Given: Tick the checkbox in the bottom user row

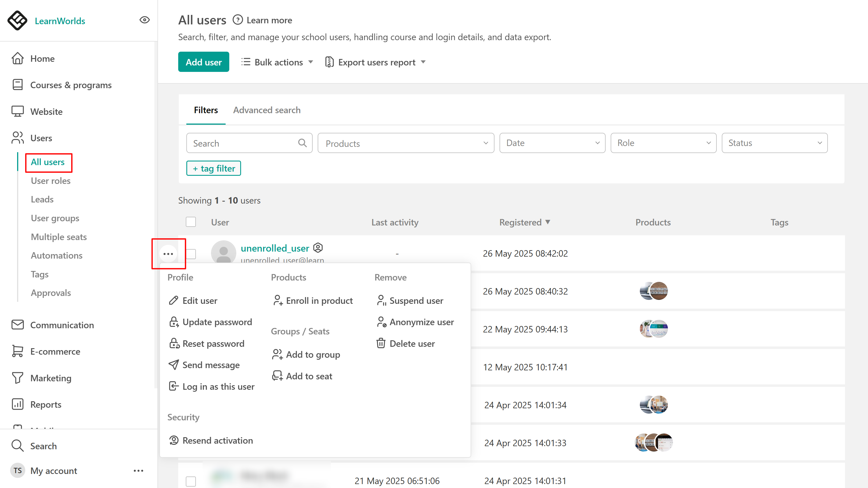Looking at the screenshot, I should pyautogui.click(x=191, y=481).
